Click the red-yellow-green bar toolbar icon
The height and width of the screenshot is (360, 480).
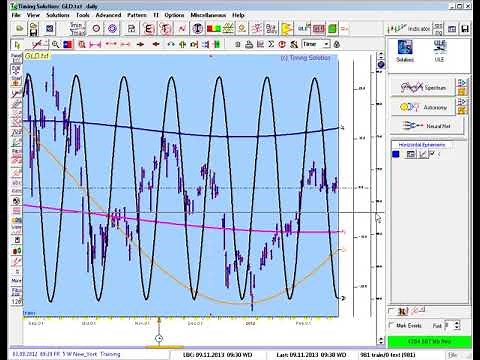[x=213, y=29]
